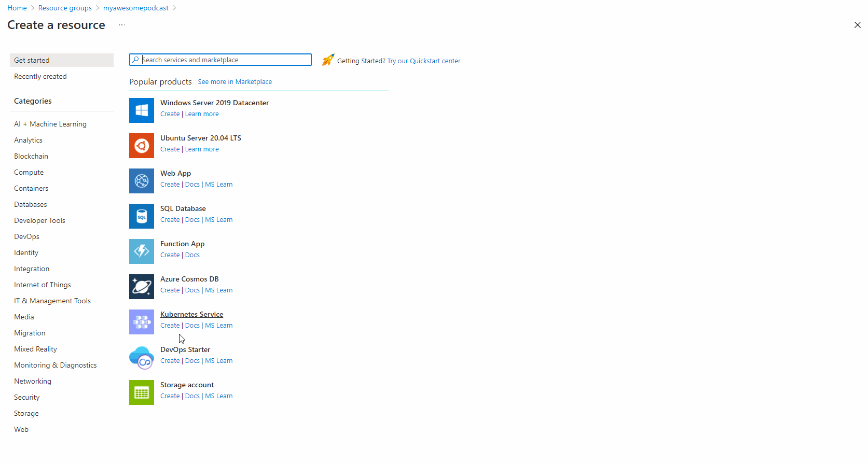
Task: Click the Ubuntu Server 20.04 LTS icon
Action: tap(142, 146)
